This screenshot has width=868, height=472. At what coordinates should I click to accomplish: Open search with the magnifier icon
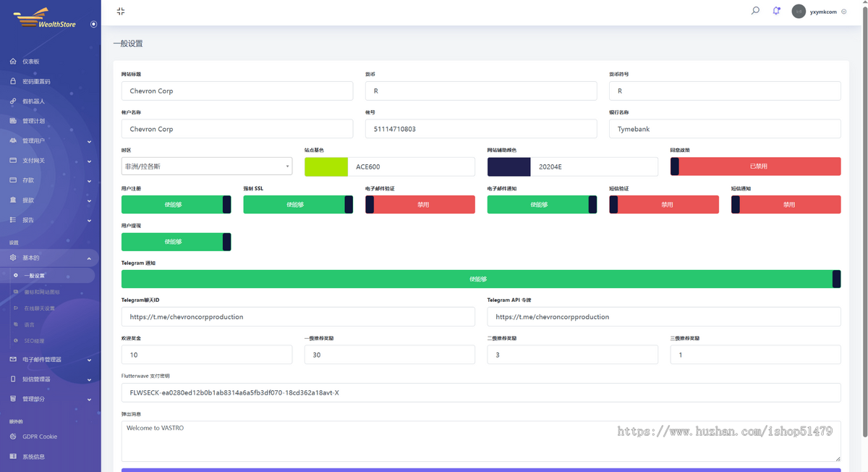755,11
